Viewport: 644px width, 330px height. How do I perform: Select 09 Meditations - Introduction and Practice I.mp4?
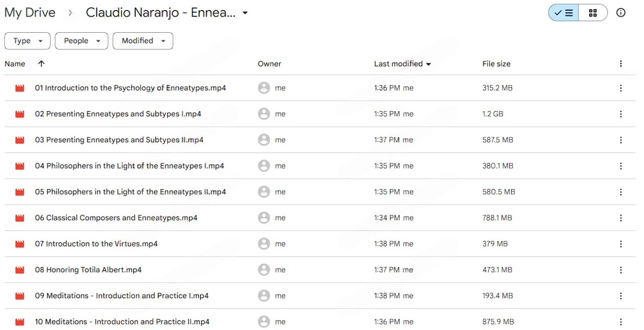coord(122,296)
